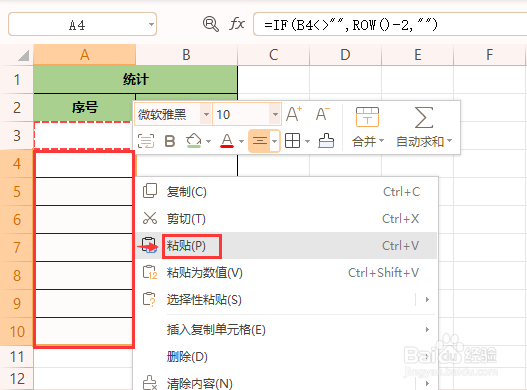Click the paste as values icon
527x390 pixels.
[150, 272]
